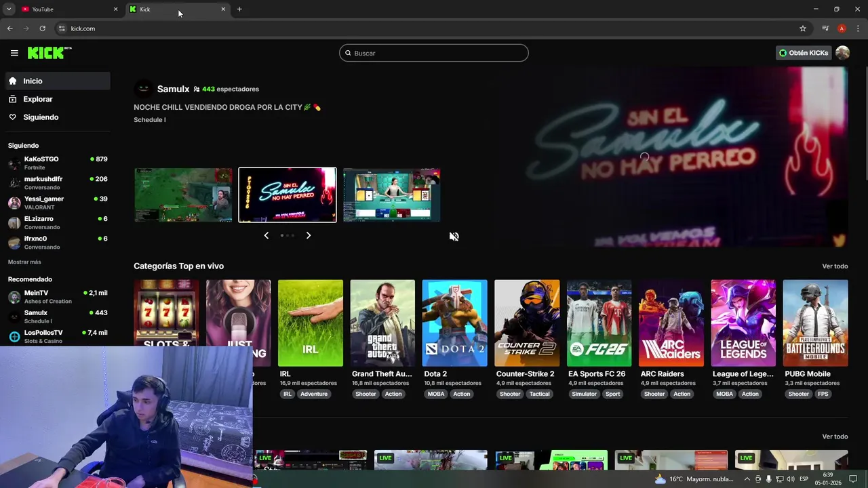Screen dimensions: 868x488
Task: Click the Obtén KICKs button
Action: [x=804, y=53]
